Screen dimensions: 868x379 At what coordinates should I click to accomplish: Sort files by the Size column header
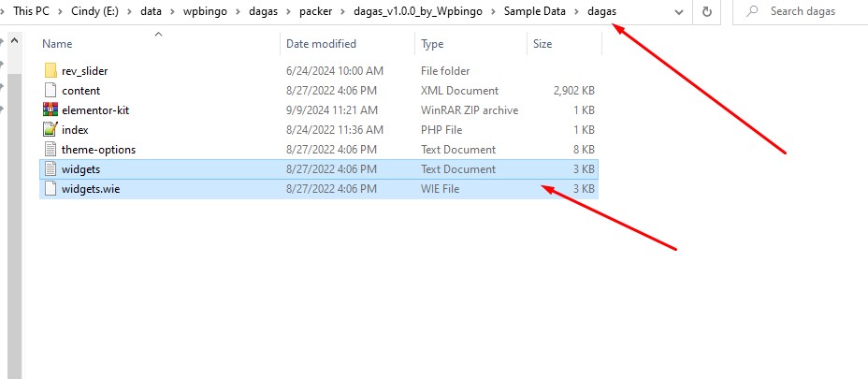(542, 44)
